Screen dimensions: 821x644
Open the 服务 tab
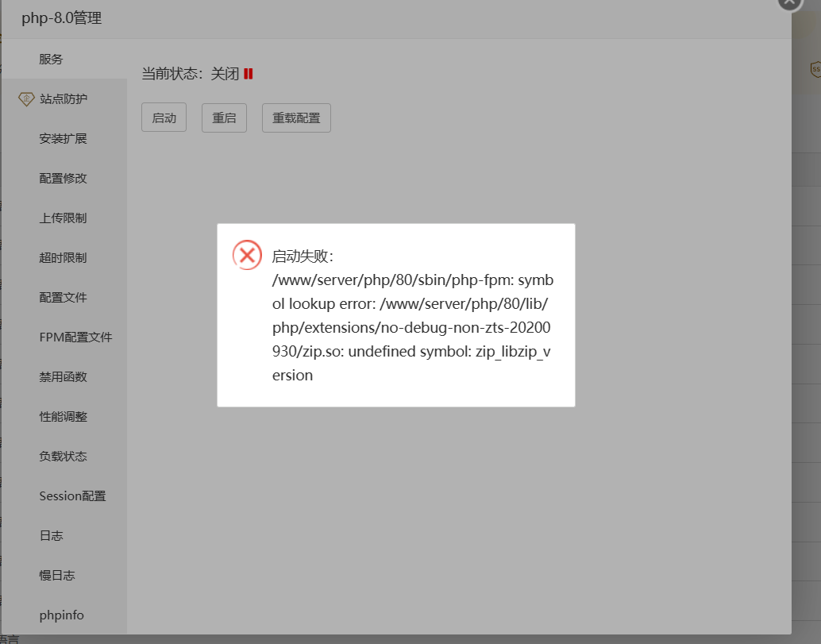click(64, 60)
